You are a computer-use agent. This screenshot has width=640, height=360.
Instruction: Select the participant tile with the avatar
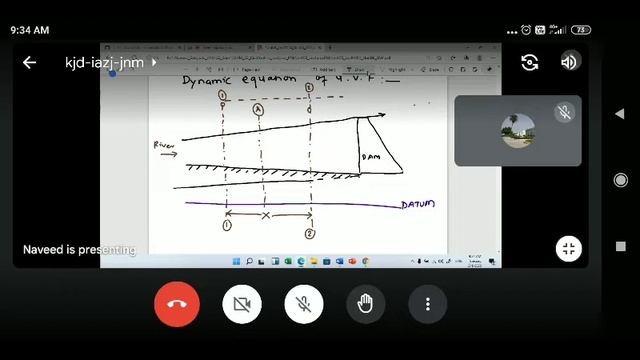click(x=518, y=131)
